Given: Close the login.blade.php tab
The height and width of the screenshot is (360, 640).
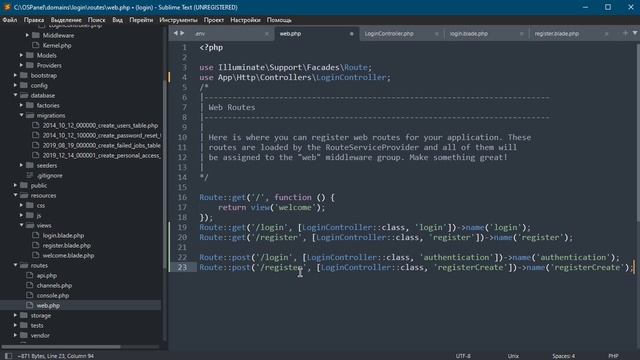Looking at the screenshot, I should (522, 34).
